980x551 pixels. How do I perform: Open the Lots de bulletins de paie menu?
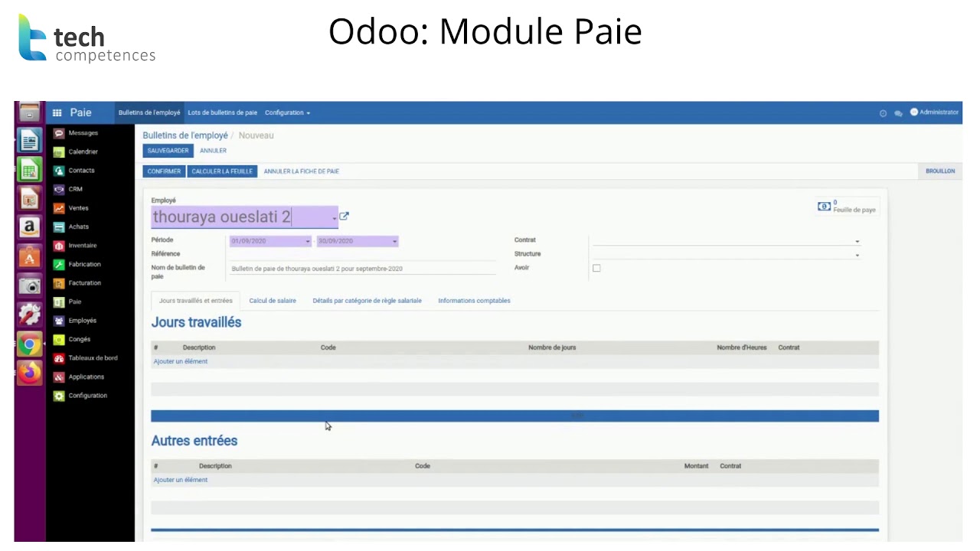click(x=223, y=112)
